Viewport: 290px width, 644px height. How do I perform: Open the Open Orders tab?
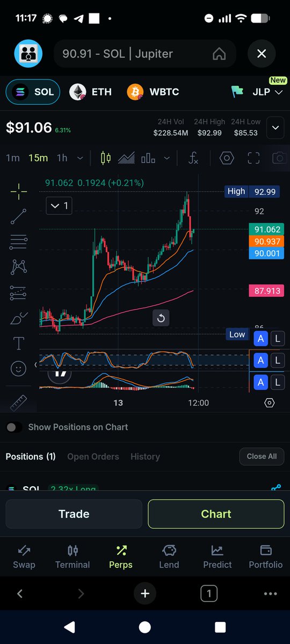[93, 457]
